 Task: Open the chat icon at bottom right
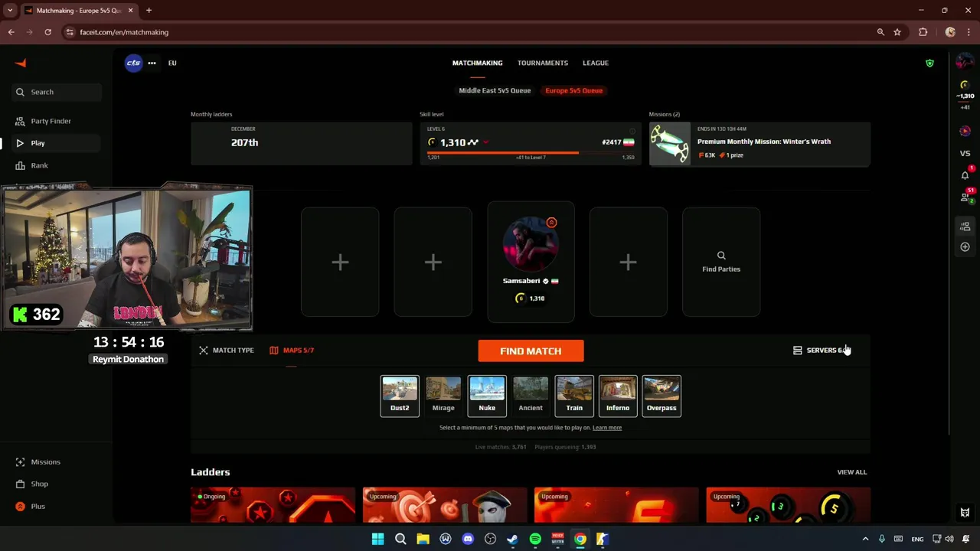[x=965, y=513]
